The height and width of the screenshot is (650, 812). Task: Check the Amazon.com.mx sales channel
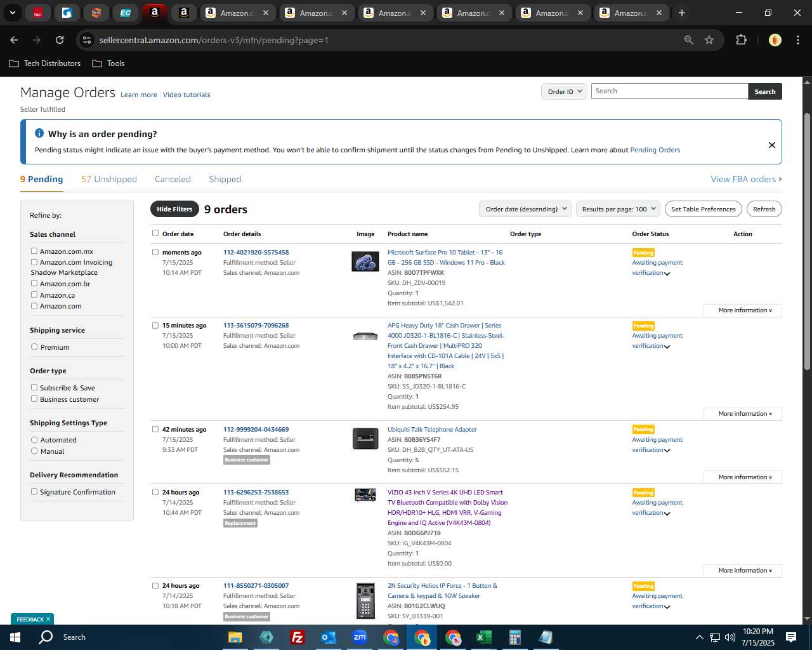pos(34,251)
